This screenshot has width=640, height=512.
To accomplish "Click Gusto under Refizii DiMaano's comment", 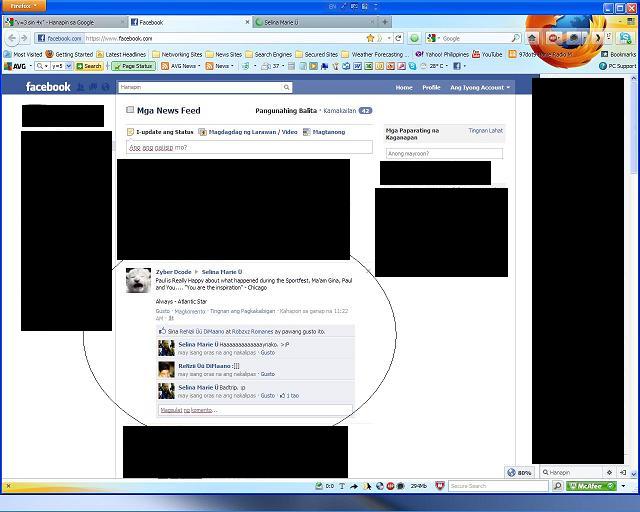I will click(268, 374).
